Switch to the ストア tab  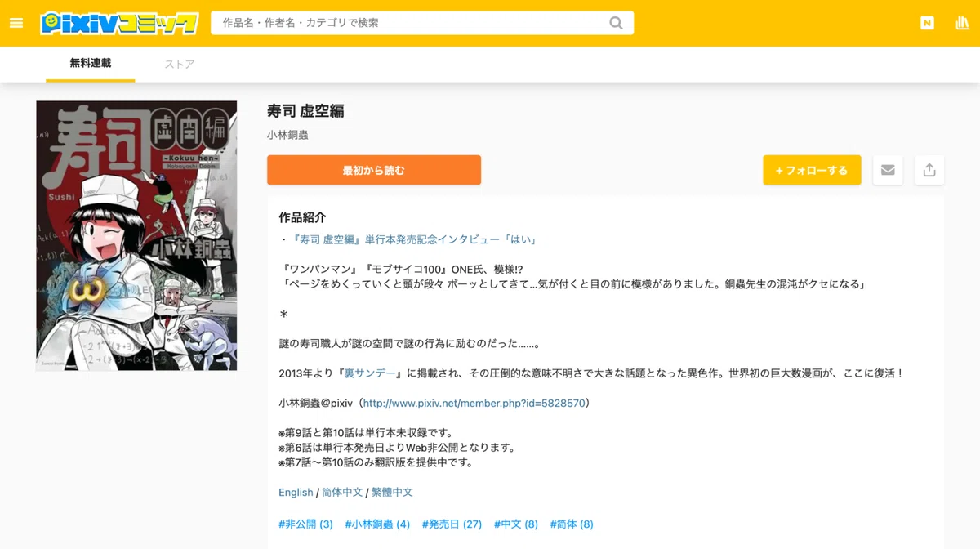coord(180,64)
